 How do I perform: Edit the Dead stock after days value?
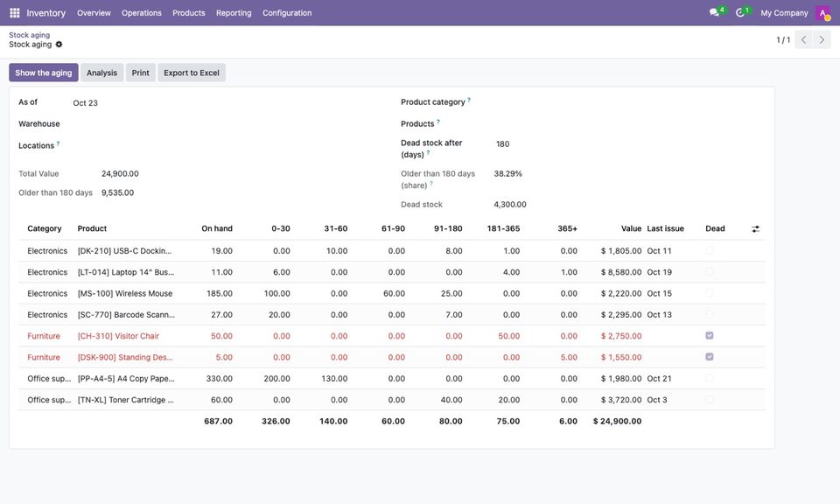click(x=628, y=144)
